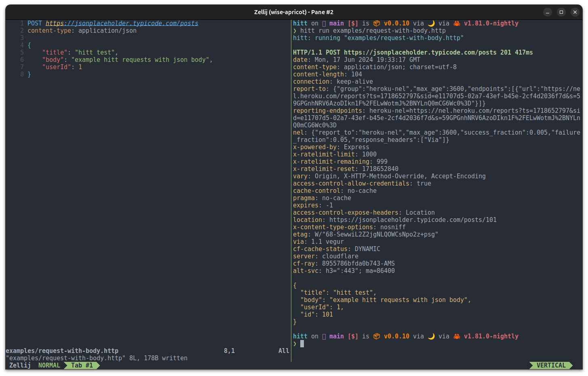Viewport: 588px width, 376px height.
Task: Click the v1.81.0-nightly text in bottom prompt
Action: click(x=491, y=336)
